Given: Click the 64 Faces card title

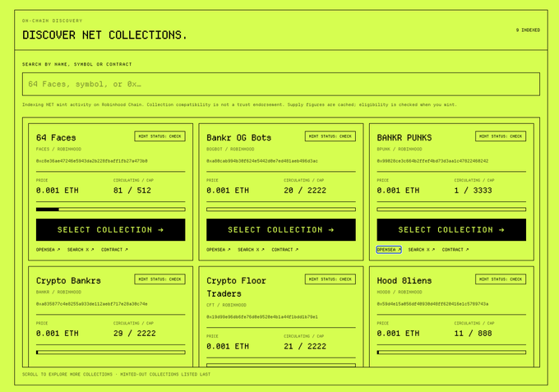Looking at the screenshot, I should pos(56,137).
